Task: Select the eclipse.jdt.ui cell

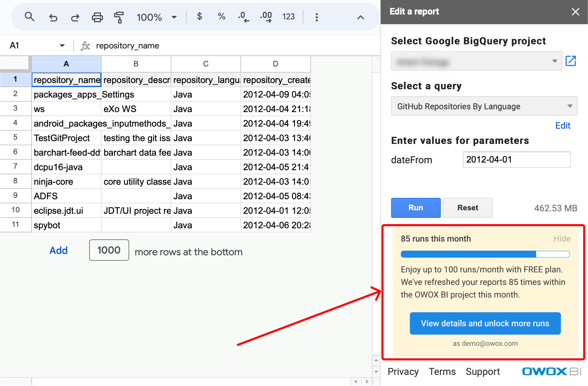Action: coord(66,211)
